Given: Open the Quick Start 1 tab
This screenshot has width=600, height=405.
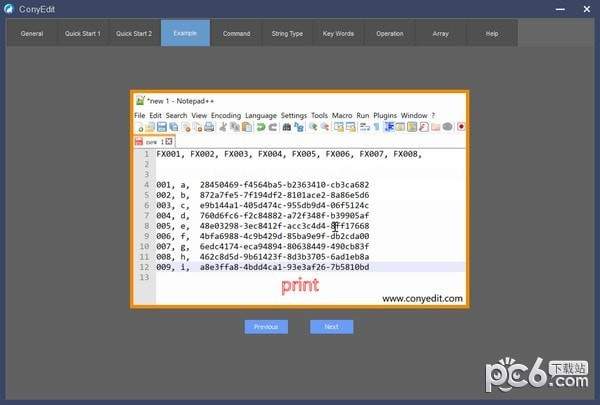Looking at the screenshot, I should 83,33.
